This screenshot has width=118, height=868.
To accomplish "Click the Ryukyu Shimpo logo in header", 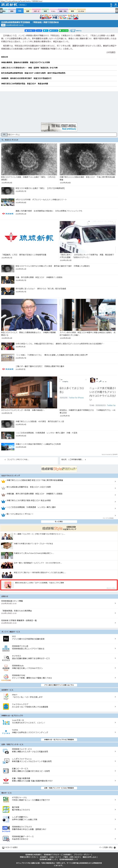I will pyautogui.click(x=9, y=5).
